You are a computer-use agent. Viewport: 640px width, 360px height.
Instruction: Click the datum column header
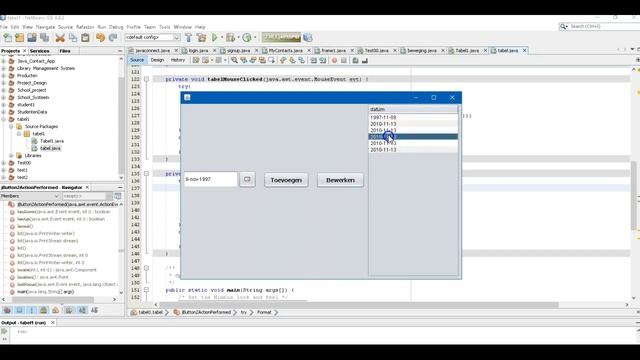(x=413, y=109)
